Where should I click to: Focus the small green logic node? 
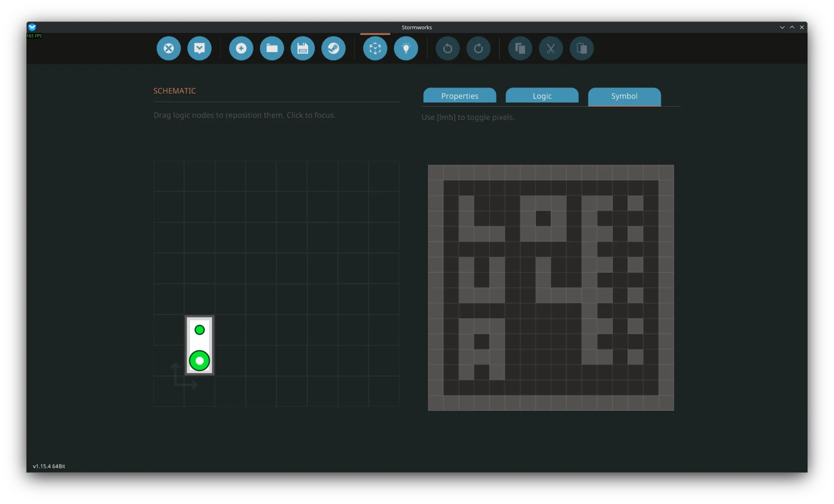tap(199, 330)
